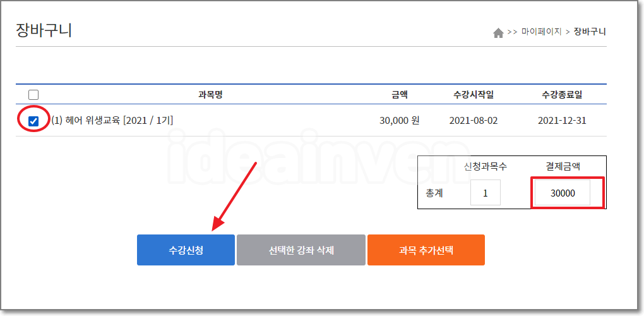Image resolution: width=644 pixels, height=316 pixels.
Task: Click the home icon in breadcrumb
Action: pyautogui.click(x=498, y=33)
